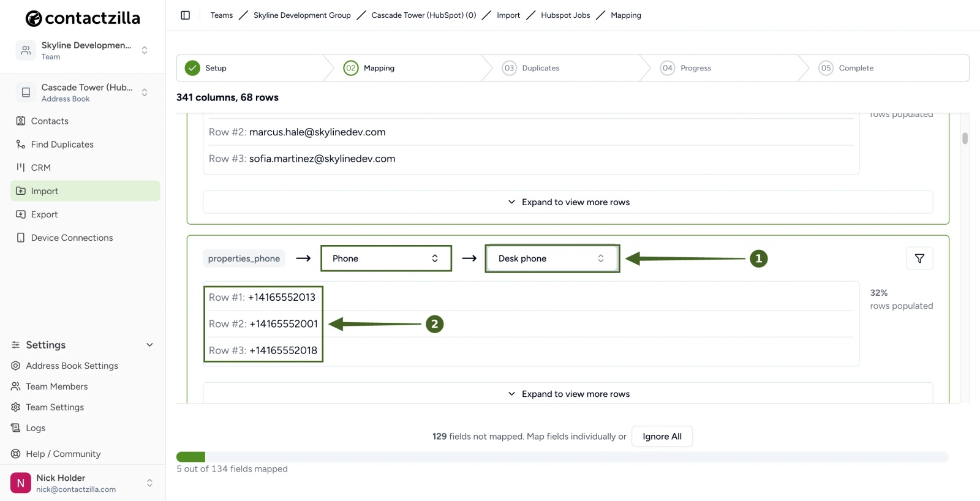Click the properties_phone column label
This screenshot has height=501, width=980.
pyautogui.click(x=244, y=258)
